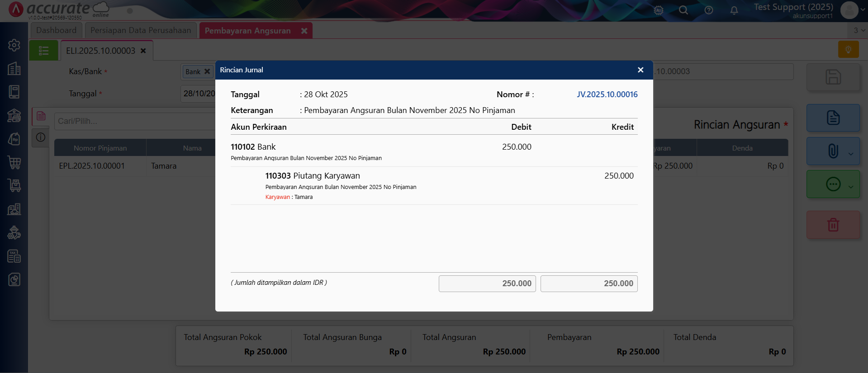The height and width of the screenshot is (373, 868).
Task: Open settings gear in left sidebar
Action: pos(14,45)
